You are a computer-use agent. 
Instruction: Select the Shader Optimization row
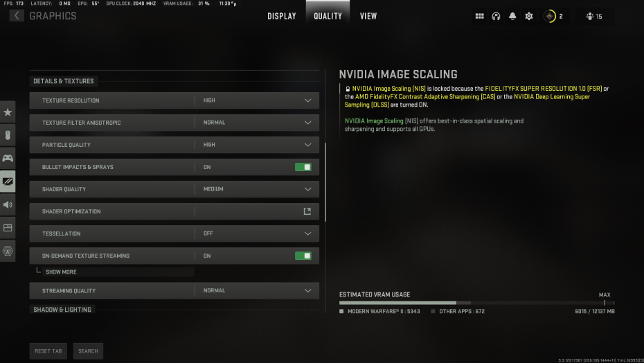(x=174, y=211)
